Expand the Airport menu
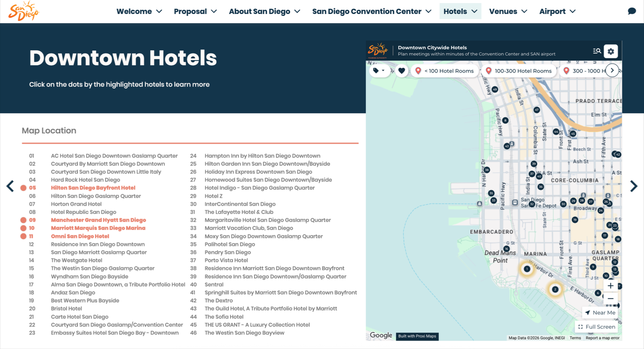 [557, 11]
